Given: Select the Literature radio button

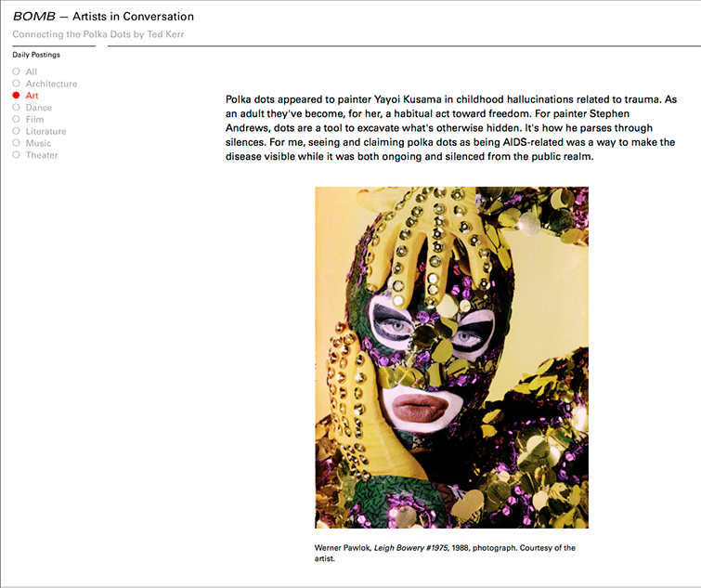Looking at the screenshot, I should tap(16, 131).
